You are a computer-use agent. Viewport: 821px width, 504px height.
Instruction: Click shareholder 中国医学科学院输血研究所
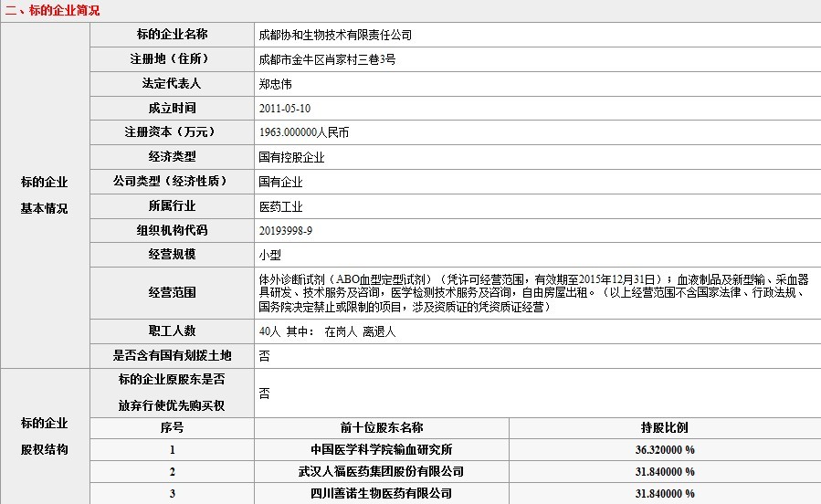[381, 449]
